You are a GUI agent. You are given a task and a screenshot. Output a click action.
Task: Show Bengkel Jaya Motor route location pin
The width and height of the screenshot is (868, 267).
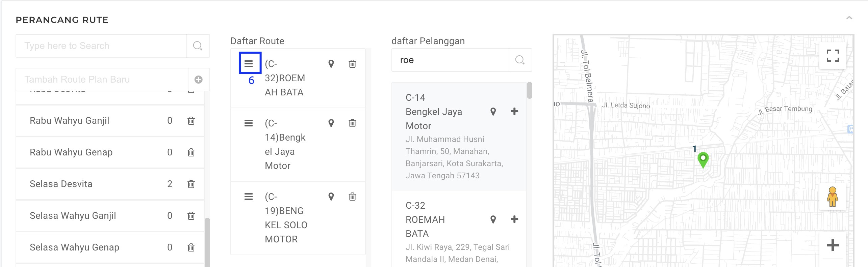coord(331,123)
